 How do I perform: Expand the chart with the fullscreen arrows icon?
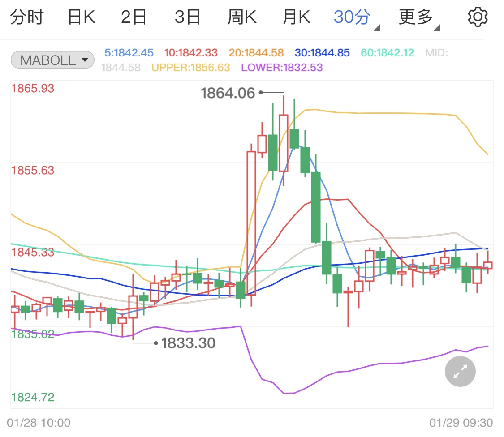(x=460, y=371)
